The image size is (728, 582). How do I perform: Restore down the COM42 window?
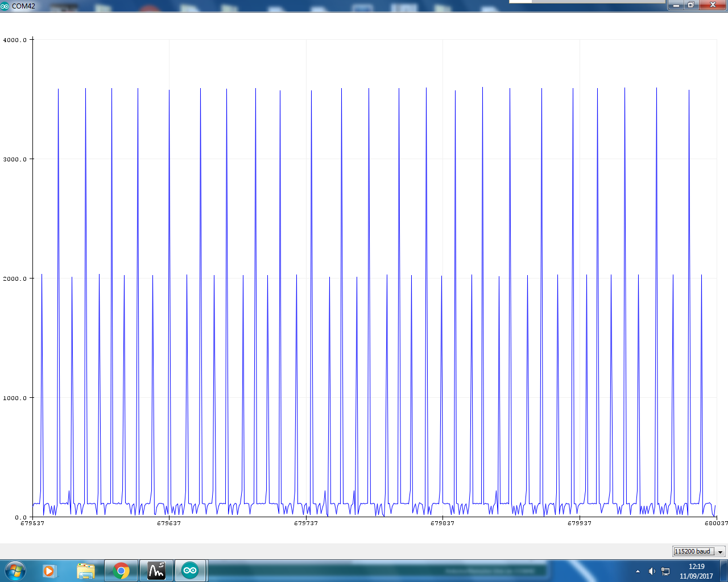[x=691, y=5]
